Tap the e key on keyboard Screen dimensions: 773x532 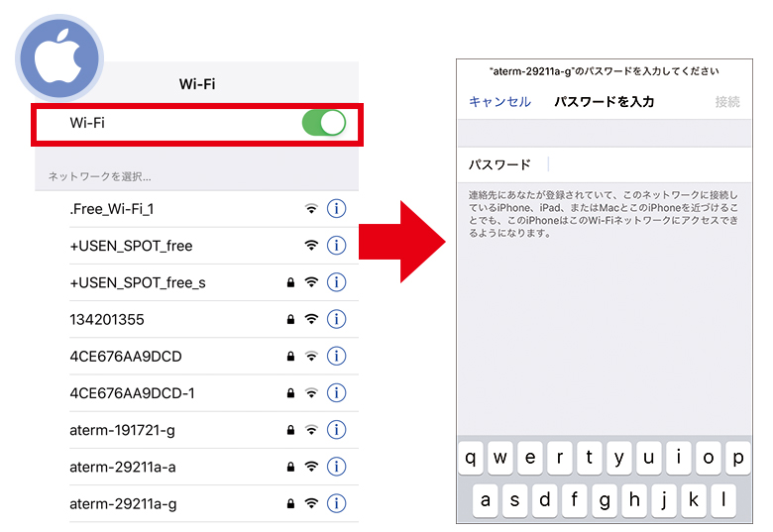tap(530, 458)
